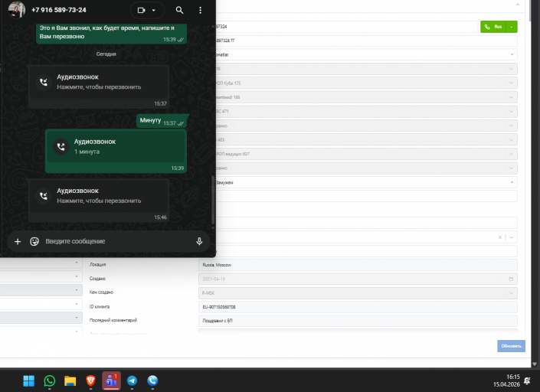Open the emoji and sticker picker
Viewport: 540px width, 392px height.
(x=34, y=242)
